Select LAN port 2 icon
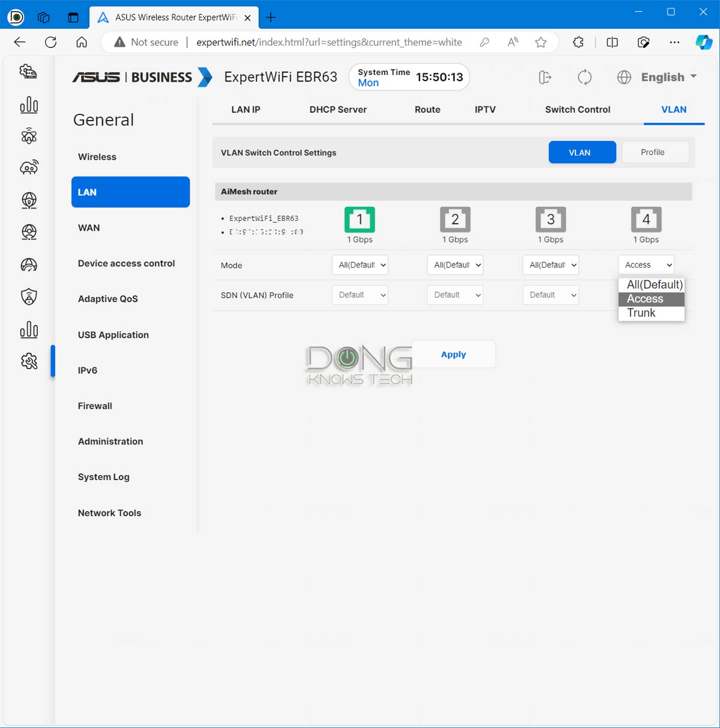The width and height of the screenshot is (720, 728). point(455,220)
